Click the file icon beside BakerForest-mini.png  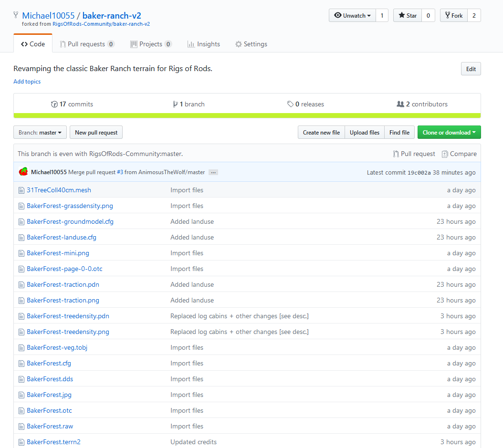tap(21, 253)
